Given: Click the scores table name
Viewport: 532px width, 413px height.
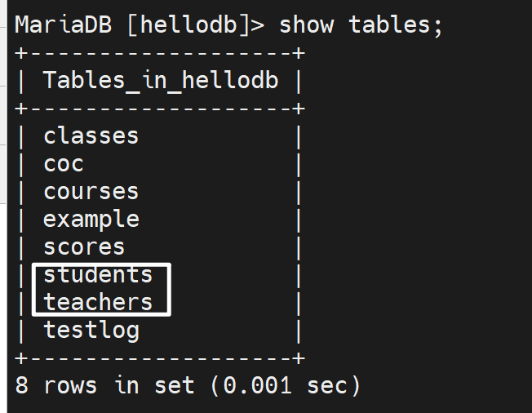Looking at the screenshot, I should [x=84, y=247].
